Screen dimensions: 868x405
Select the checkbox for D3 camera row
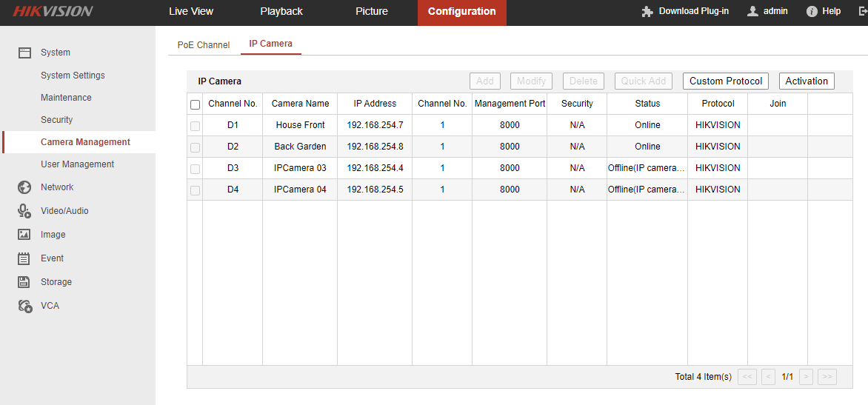coord(196,169)
